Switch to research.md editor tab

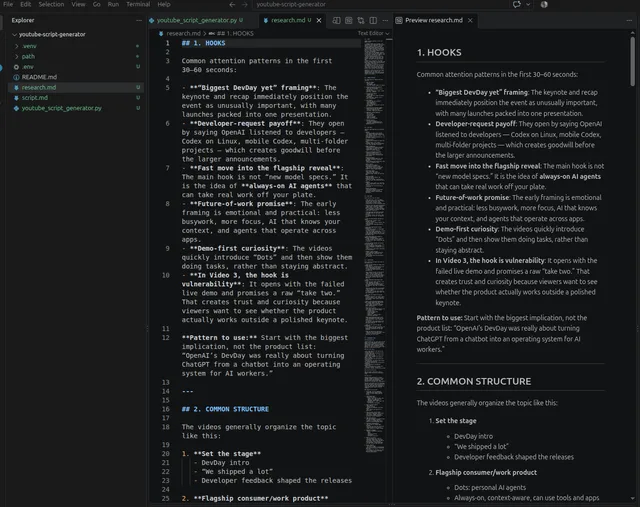(288, 20)
